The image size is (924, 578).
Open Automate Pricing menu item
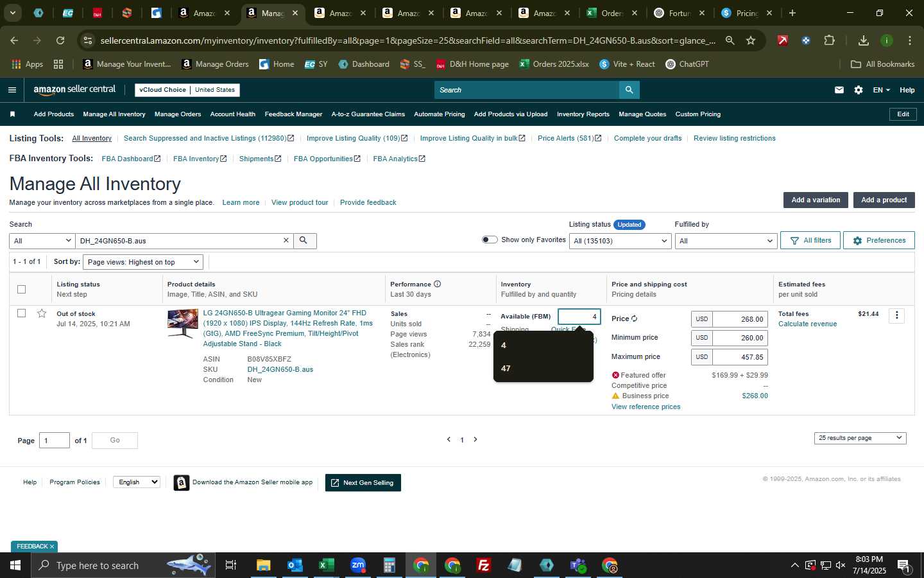(x=440, y=114)
